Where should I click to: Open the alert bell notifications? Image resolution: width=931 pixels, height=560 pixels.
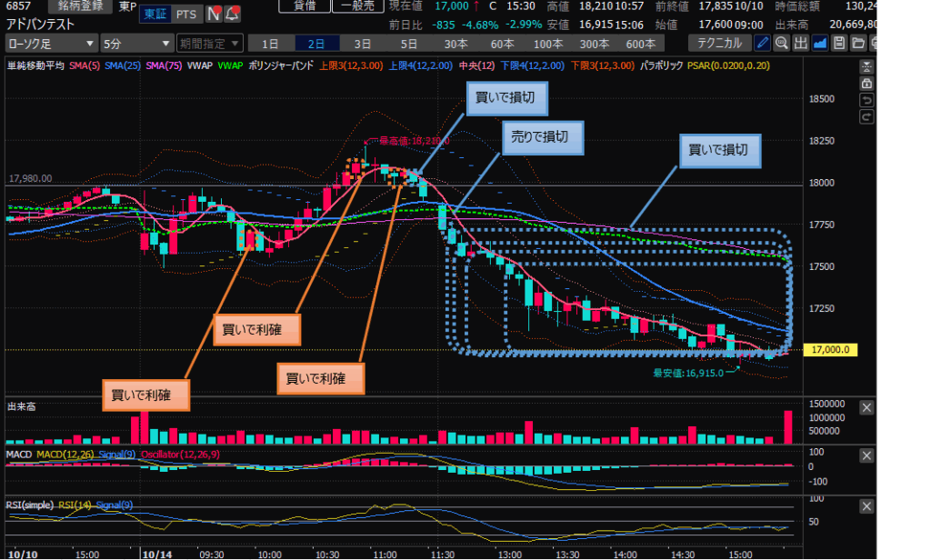click(x=231, y=14)
